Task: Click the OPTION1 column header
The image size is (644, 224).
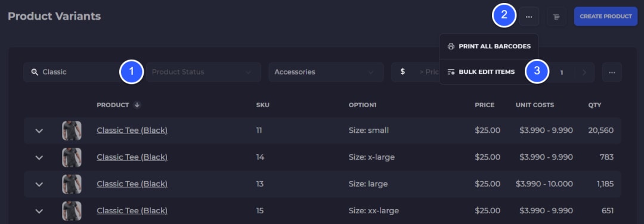Action: [363, 105]
